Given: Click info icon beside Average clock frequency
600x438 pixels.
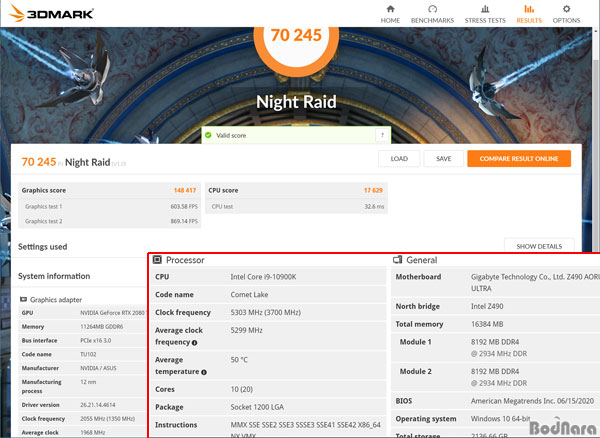Looking at the screenshot, I should [194, 343].
